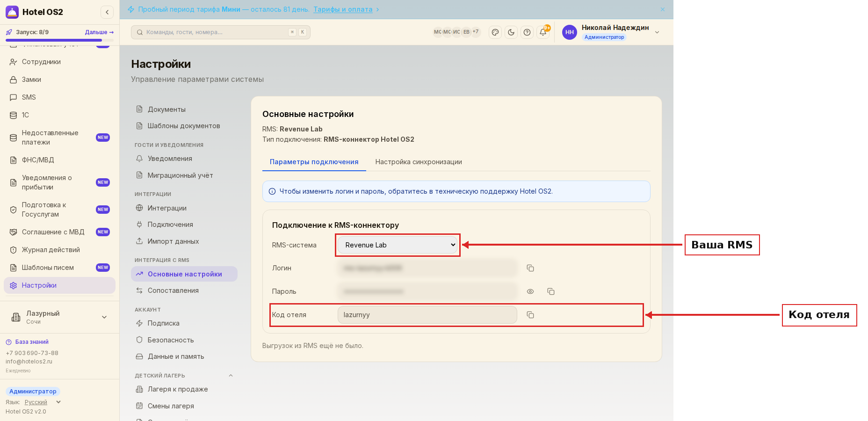This screenshot has height=421, width=868.
Task: Collapse the sidebar with the arrow button
Action: point(107,12)
